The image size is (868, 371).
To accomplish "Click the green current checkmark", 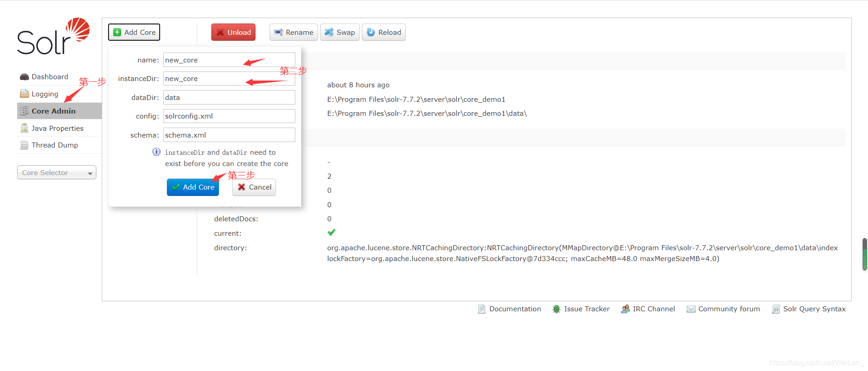I will click(332, 233).
